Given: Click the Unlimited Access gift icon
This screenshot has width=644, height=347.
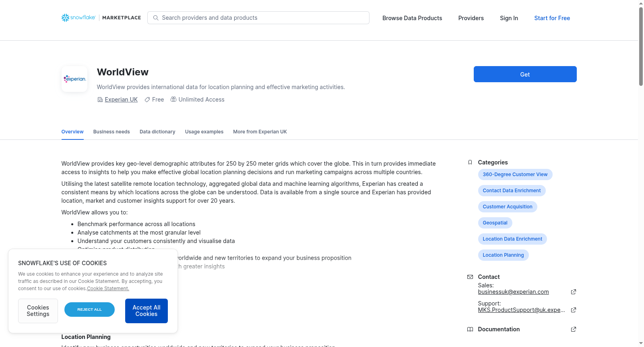Looking at the screenshot, I should pos(173,99).
